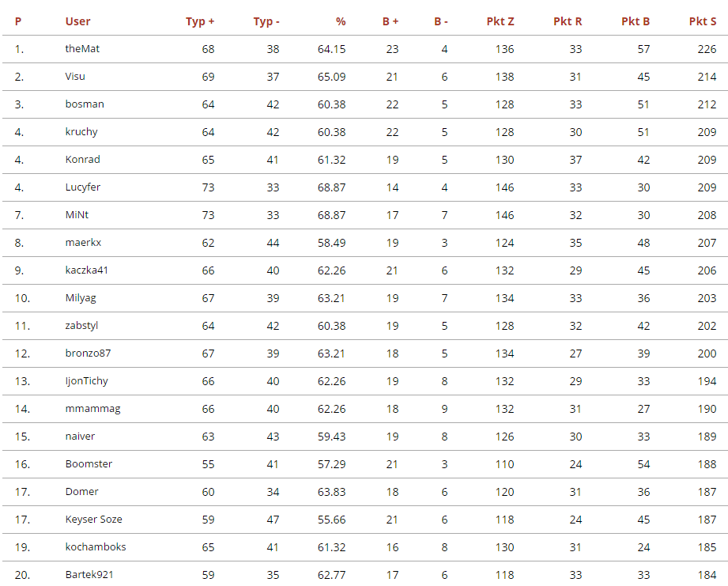Open Lucyfer user entry

point(83,187)
